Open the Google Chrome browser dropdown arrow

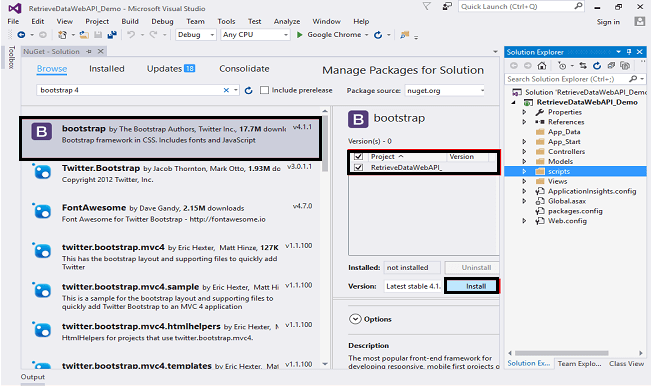367,35
